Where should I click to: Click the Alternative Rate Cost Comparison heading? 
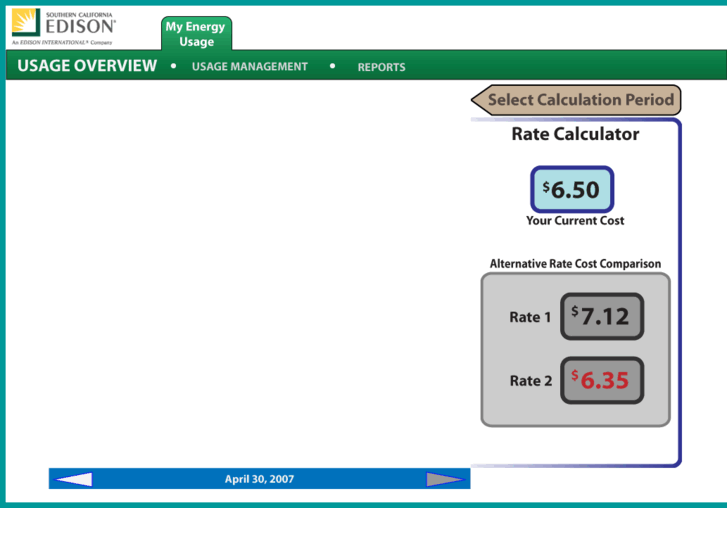tap(575, 264)
